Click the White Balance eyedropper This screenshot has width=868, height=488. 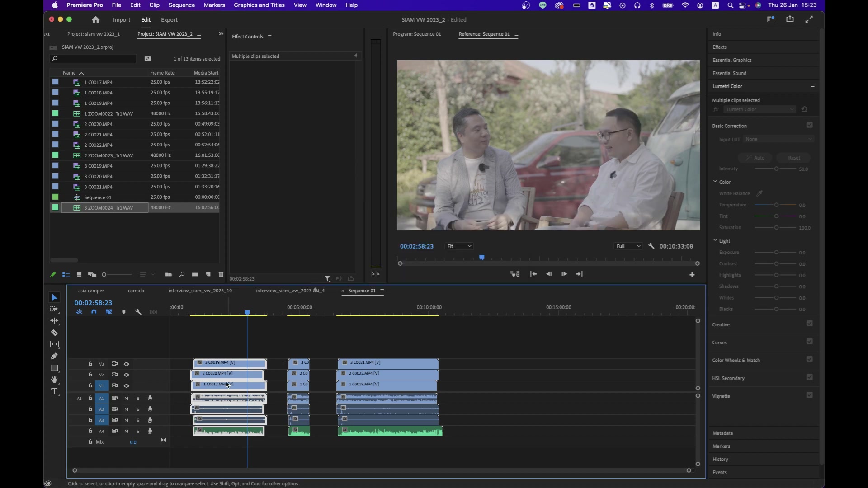point(760,193)
